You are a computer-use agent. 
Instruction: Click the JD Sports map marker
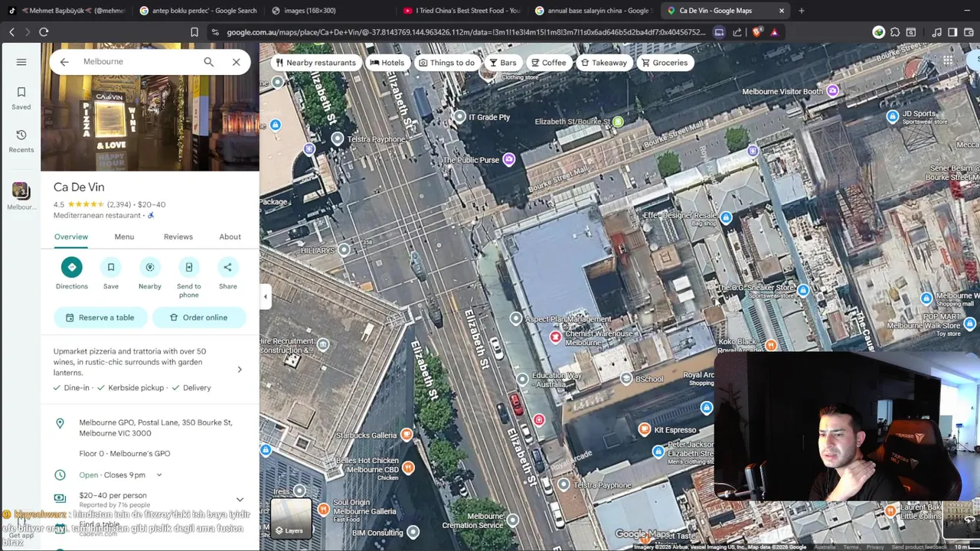coord(892,116)
